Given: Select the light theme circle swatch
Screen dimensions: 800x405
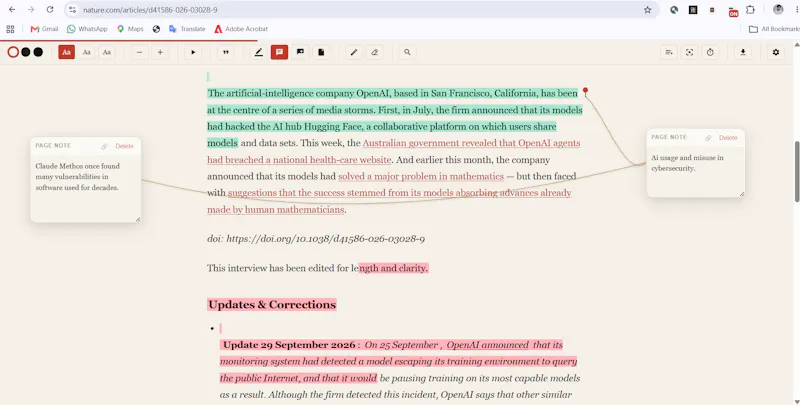Looking at the screenshot, I should pyautogui.click(x=13, y=52).
